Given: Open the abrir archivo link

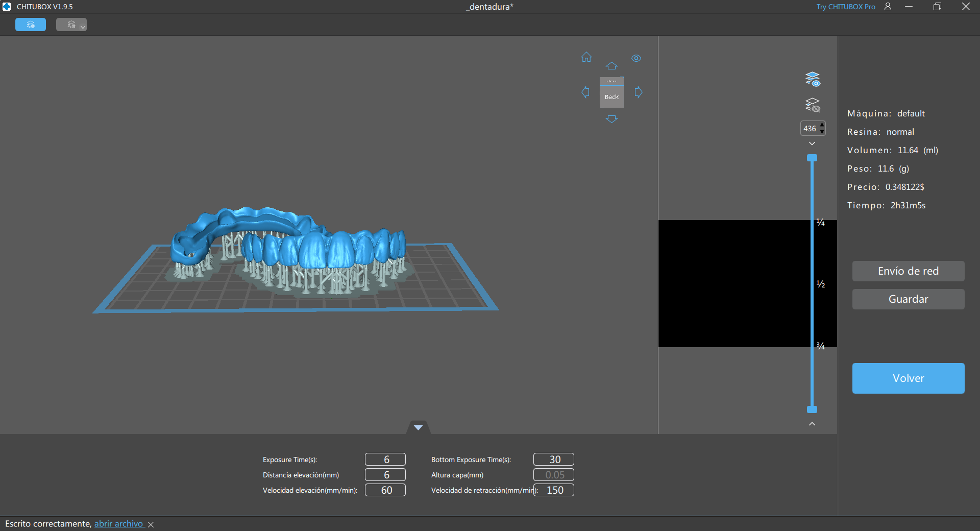Looking at the screenshot, I should [119, 524].
